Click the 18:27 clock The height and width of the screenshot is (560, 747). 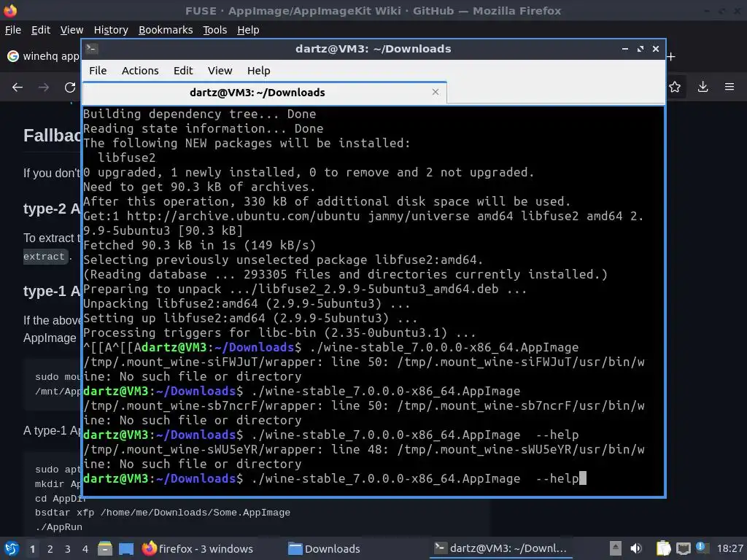pos(729,548)
